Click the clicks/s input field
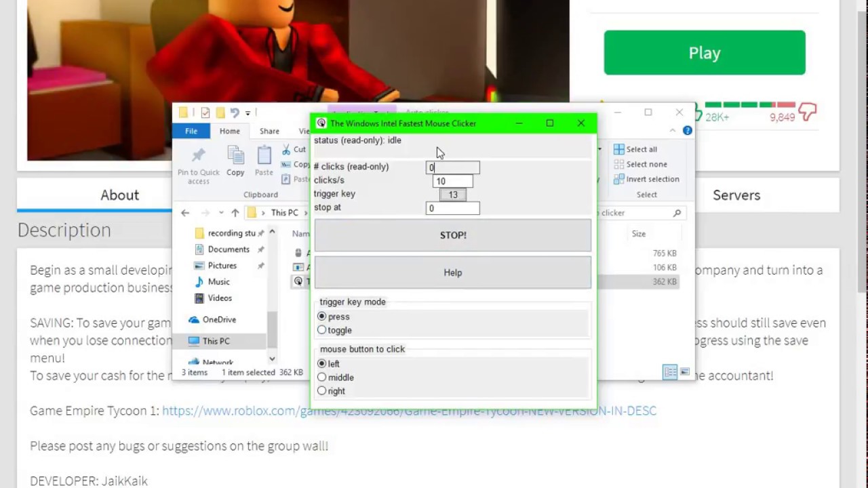The width and height of the screenshot is (868, 488). click(453, 181)
